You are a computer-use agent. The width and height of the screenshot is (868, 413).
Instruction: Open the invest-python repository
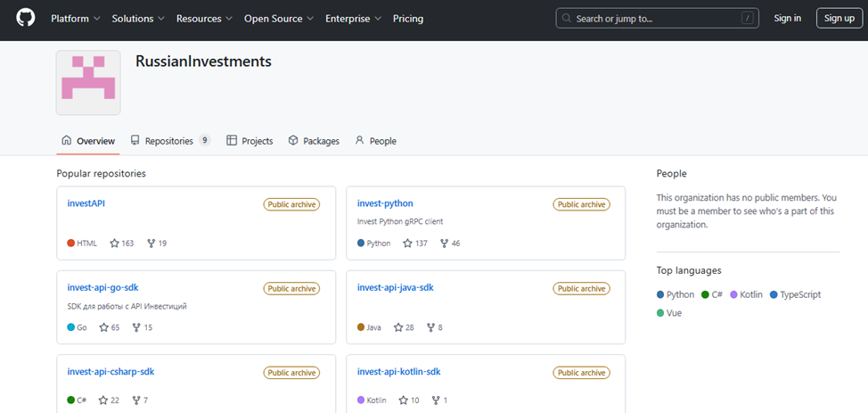click(385, 203)
